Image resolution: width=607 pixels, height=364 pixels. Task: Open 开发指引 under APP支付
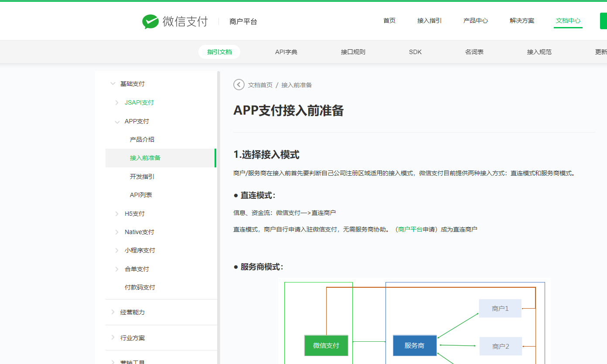142,177
